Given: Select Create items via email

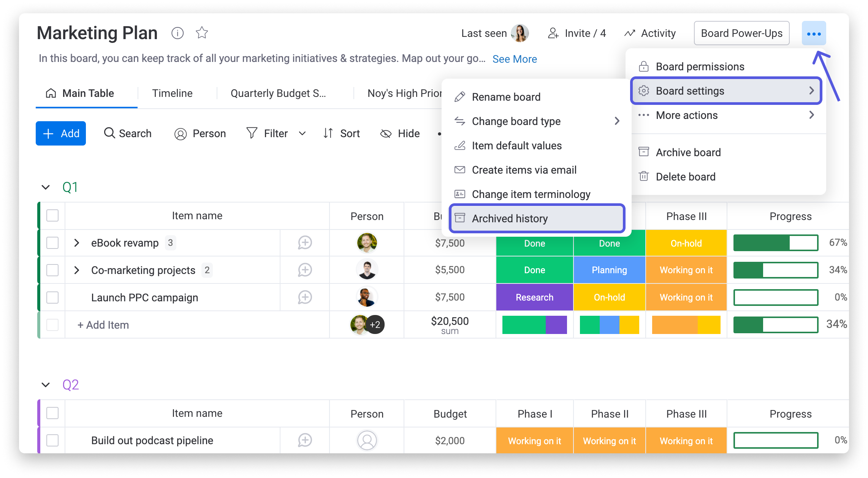Looking at the screenshot, I should (x=537, y=170).
